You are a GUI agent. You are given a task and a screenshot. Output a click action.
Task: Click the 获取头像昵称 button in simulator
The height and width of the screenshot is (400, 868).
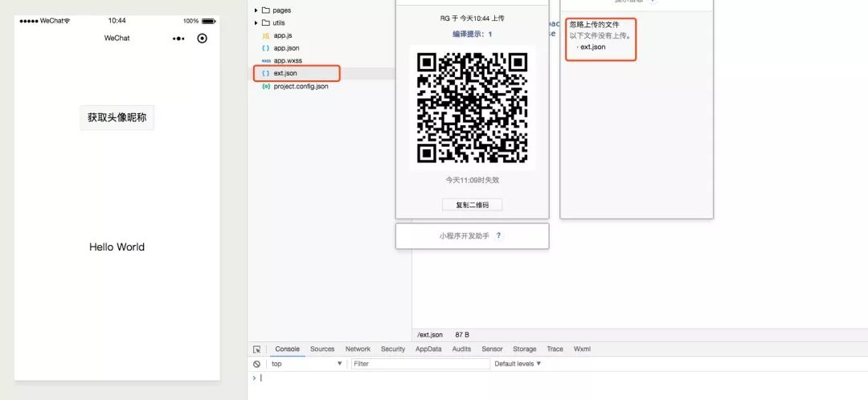coord(117,118)
